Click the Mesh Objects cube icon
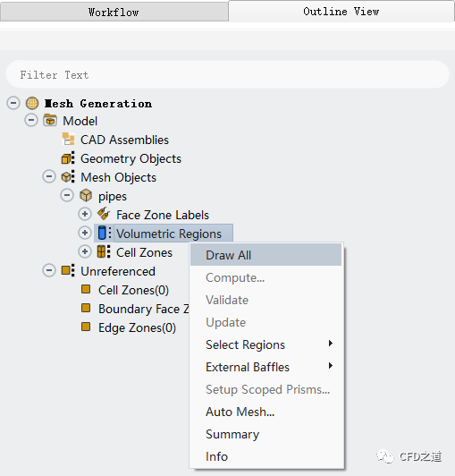 pyautogui.click(x=68, y=177)
